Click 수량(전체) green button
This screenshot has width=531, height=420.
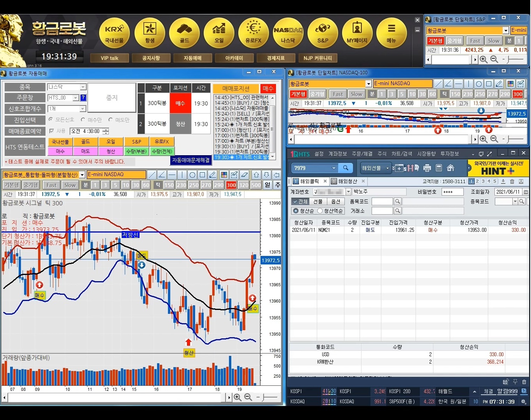point(162,151)
